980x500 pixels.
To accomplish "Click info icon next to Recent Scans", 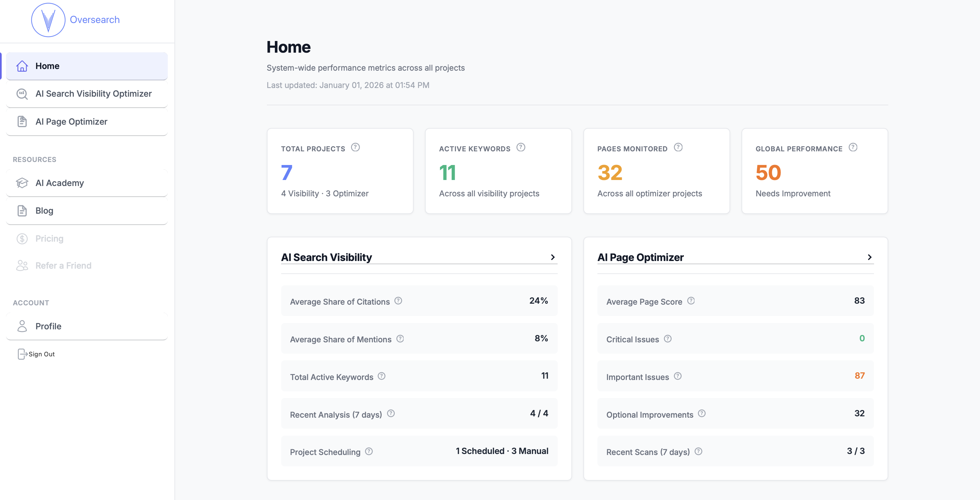I will tap(698, 451).
